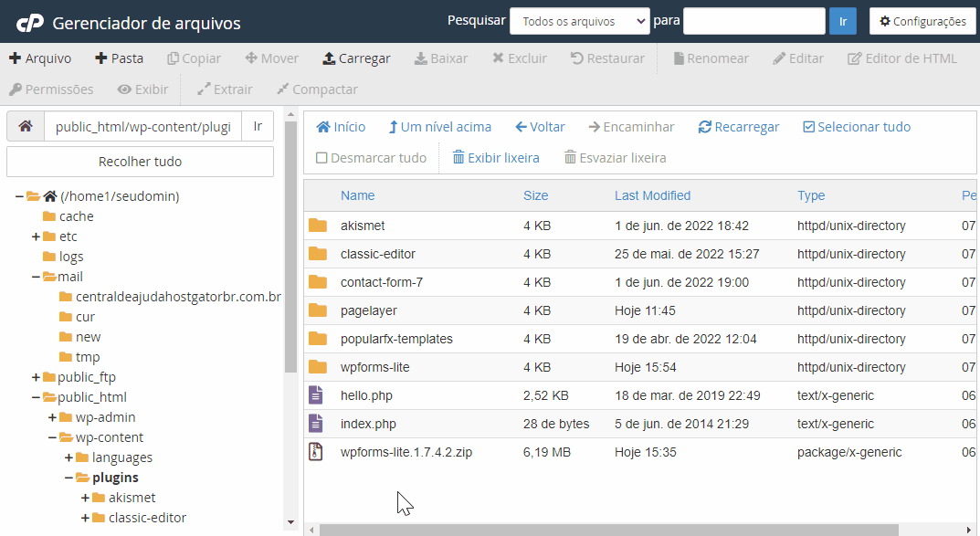Screen dimensions: 980x536
Task: Select the akismet folder icon in file list
Action: [x=318, y=226]
